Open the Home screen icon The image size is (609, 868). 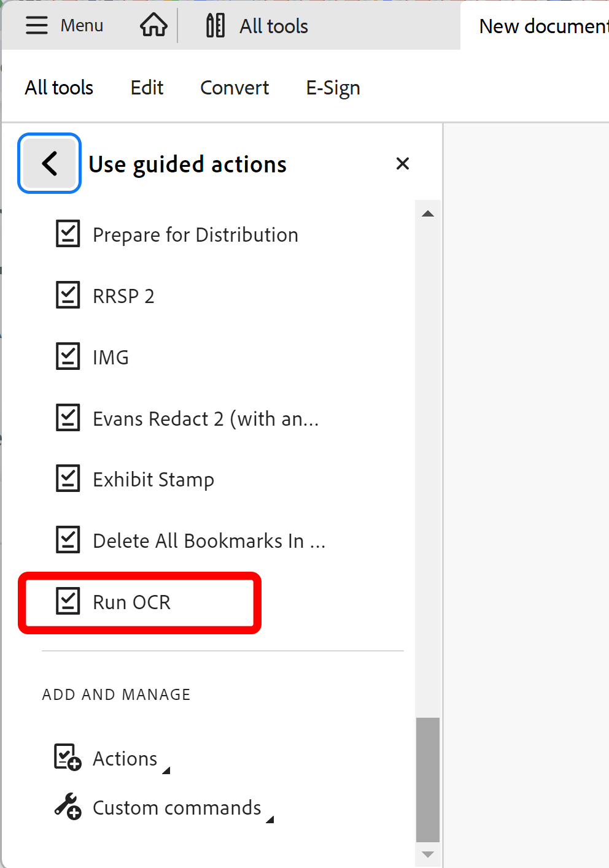153,25
